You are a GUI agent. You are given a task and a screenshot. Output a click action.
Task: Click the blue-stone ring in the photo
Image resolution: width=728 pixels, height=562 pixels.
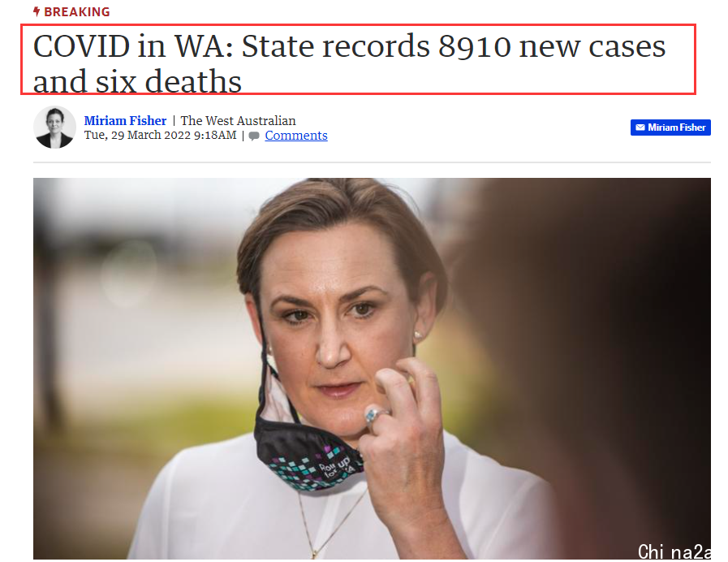tap(375, 415)
